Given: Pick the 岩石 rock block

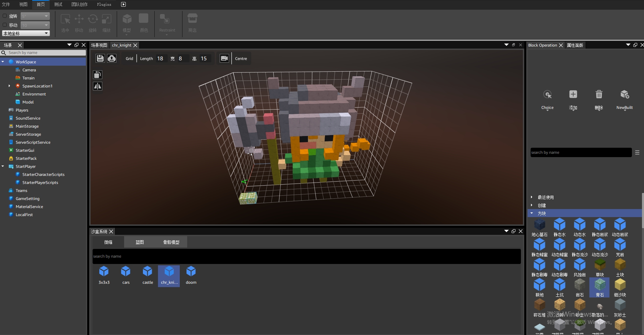Looking at the screenshot, I should pos(580,288).
